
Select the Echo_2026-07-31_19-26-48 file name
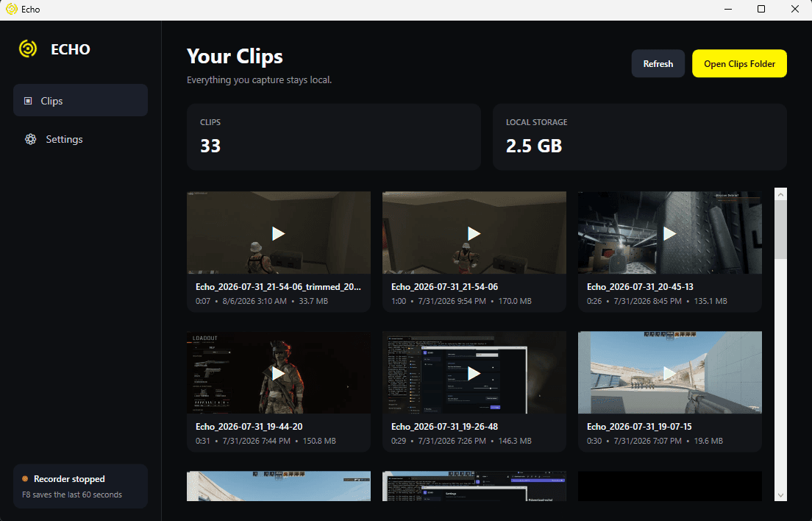click(x=444, y=426)
